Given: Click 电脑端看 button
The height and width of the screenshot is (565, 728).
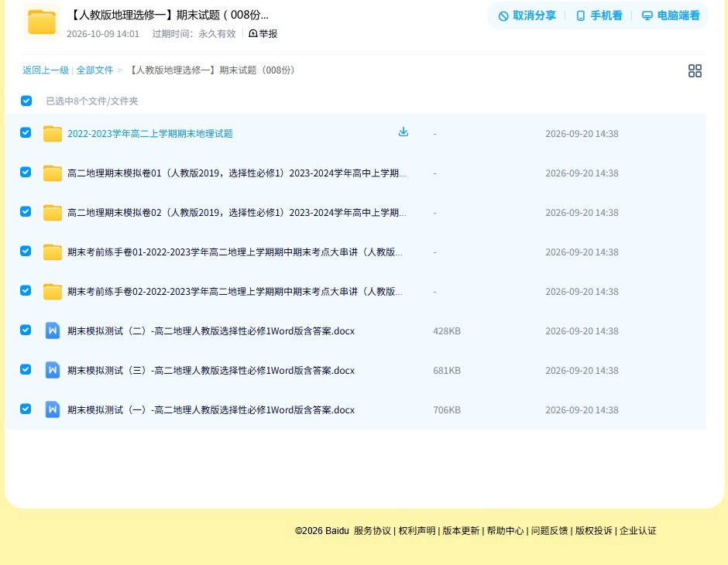Looking at the screenshot, I should [671, 15].
